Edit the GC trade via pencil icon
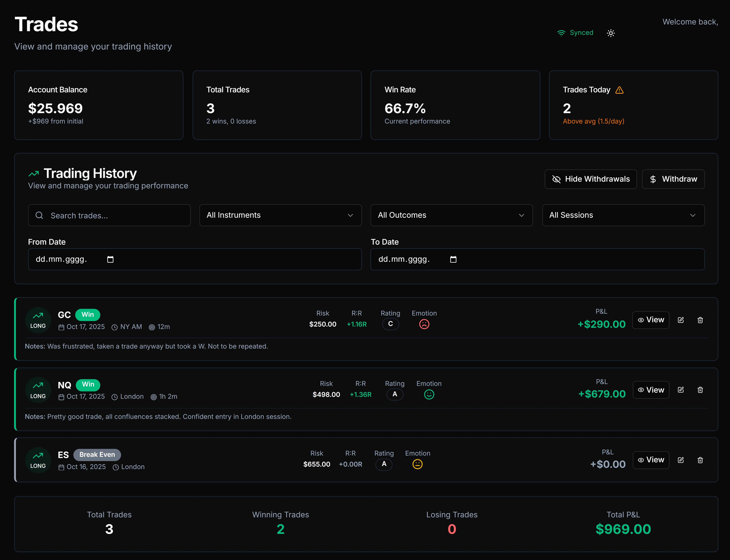 click(x=681, y=320)
